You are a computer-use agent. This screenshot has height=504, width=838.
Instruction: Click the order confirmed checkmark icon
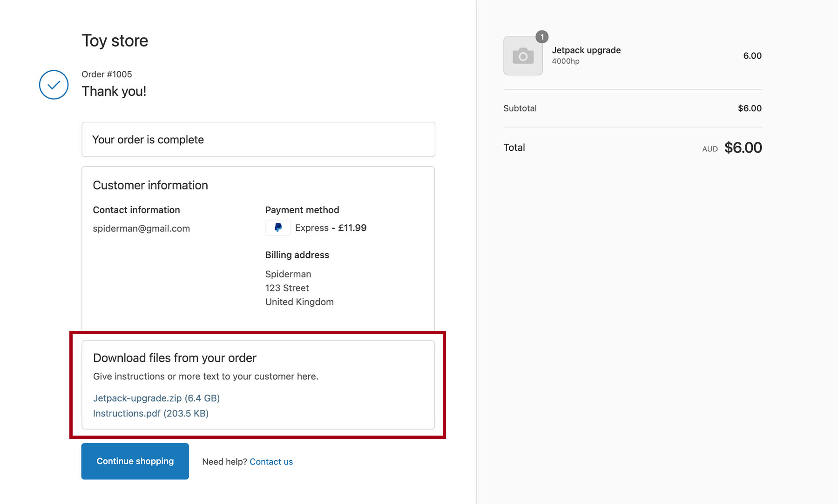(54, 85)
